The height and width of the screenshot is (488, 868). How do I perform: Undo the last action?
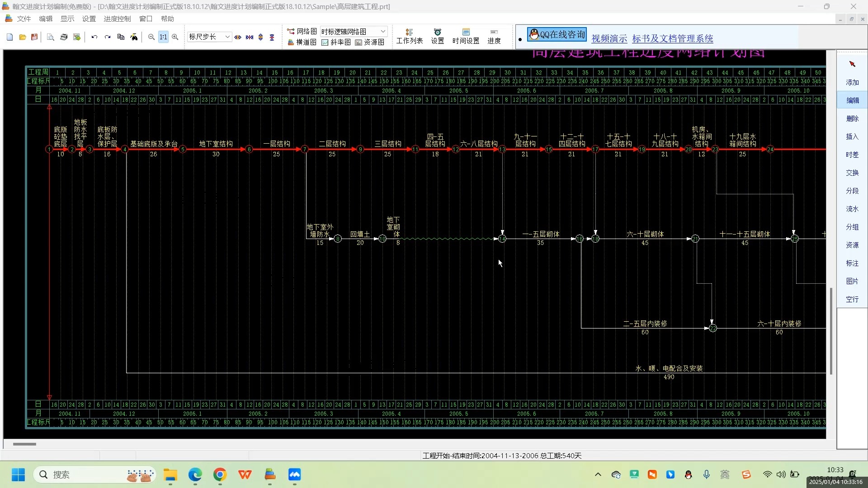[x=94, y=37]
